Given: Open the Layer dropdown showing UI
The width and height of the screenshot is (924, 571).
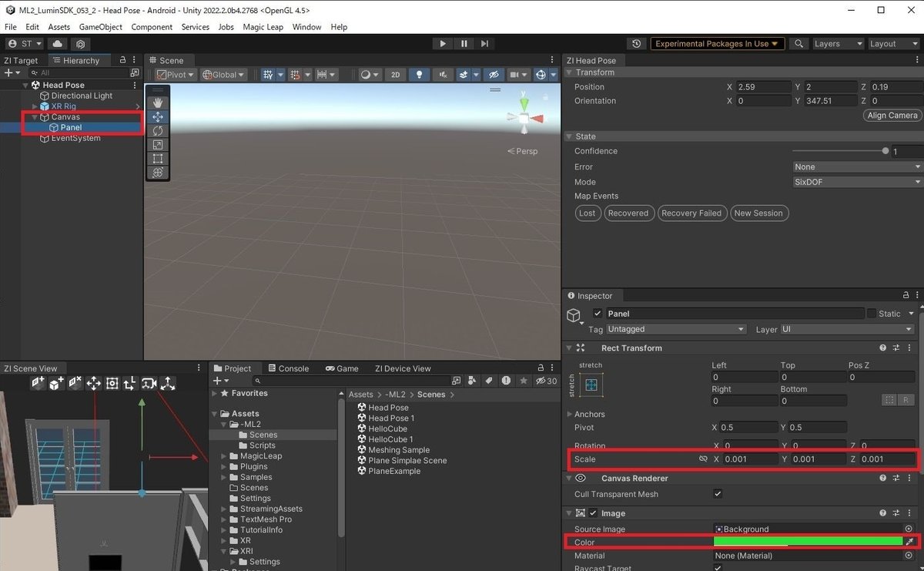Looking at the screenshot, I should (847, 329).
